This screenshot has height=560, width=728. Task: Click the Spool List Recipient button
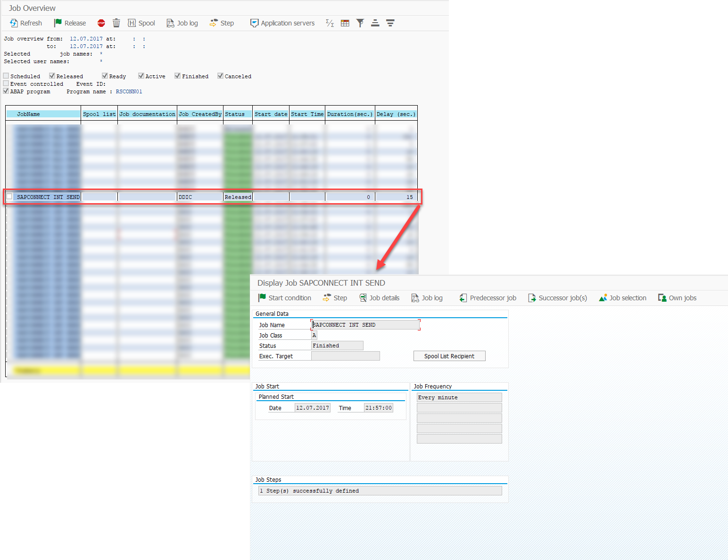point(449,356)
